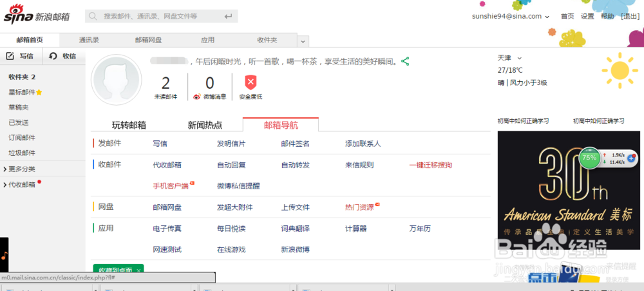
Task: Click the green share icon
Action: (x=405, y=62)
